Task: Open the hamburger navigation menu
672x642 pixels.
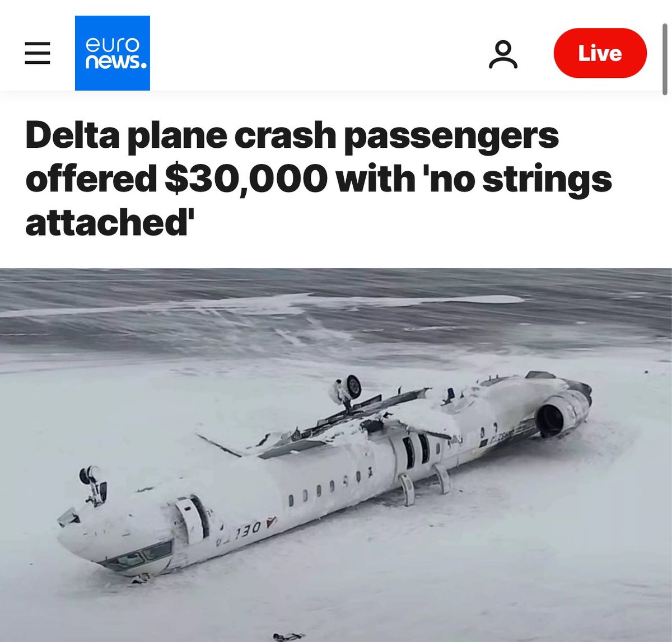Action: 38,53
